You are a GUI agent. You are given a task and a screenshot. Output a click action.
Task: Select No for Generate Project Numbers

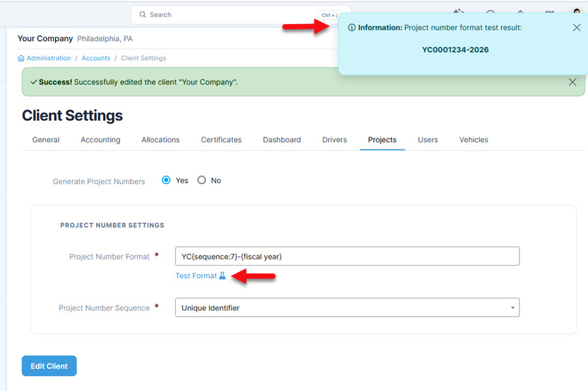202,180
